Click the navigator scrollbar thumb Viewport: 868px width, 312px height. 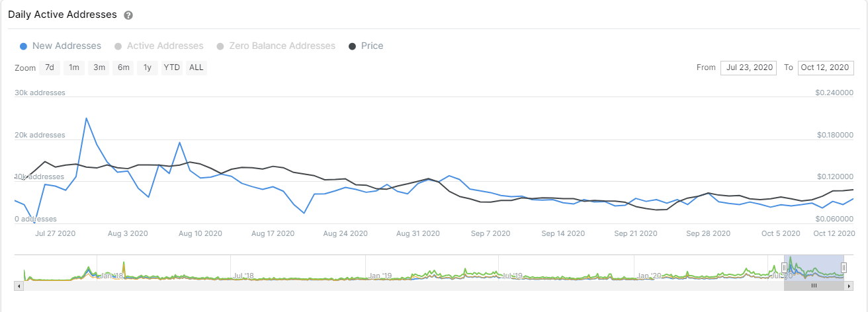(x=814, y=286)
